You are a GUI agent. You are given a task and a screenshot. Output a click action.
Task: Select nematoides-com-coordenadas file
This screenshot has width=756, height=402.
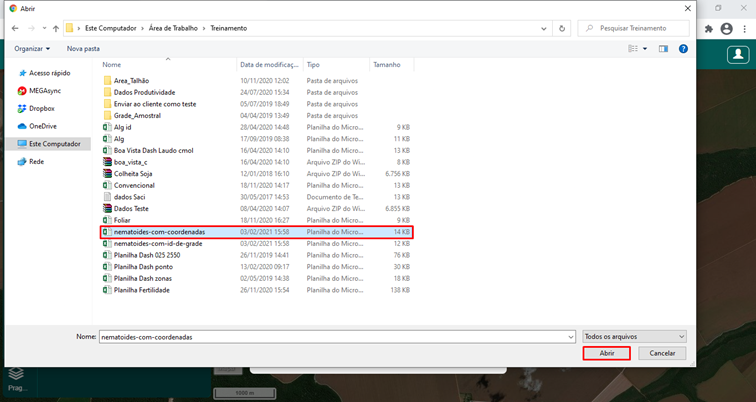256,232
